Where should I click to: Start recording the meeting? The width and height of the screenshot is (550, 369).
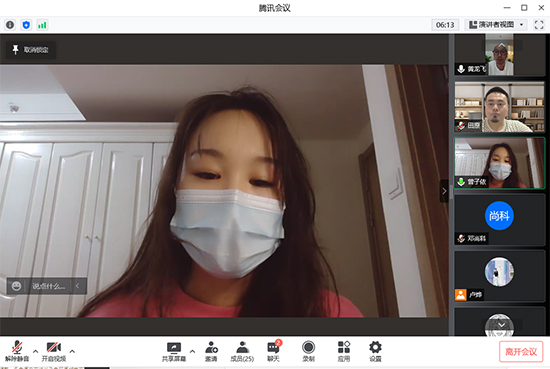pyautogui.click(x=308, y=351)
